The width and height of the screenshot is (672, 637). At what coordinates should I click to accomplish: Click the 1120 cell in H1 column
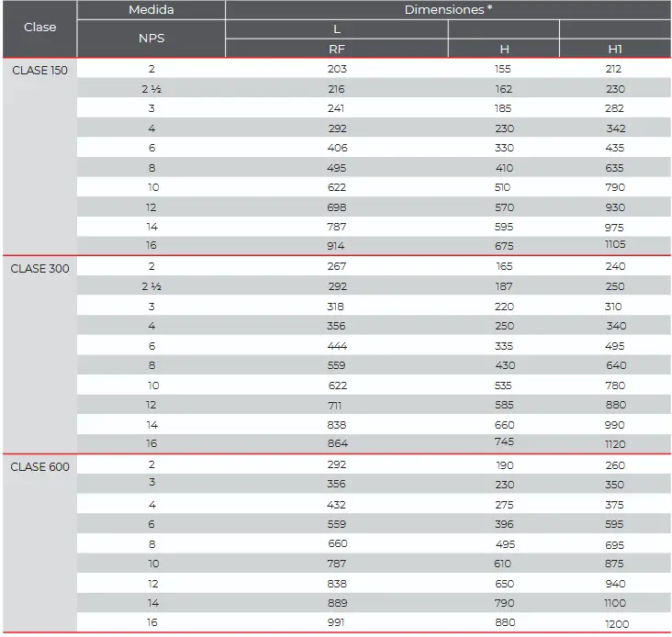[x=615, y=443]
